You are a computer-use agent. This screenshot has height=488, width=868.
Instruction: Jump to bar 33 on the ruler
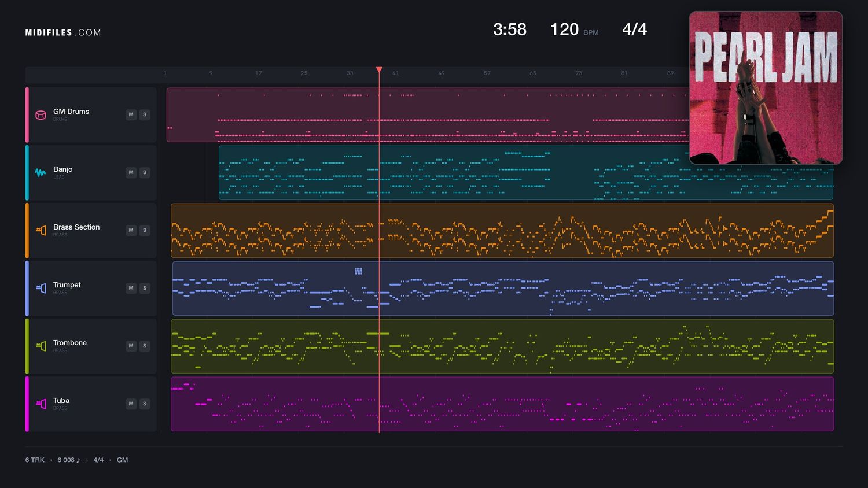pos(350,73)
